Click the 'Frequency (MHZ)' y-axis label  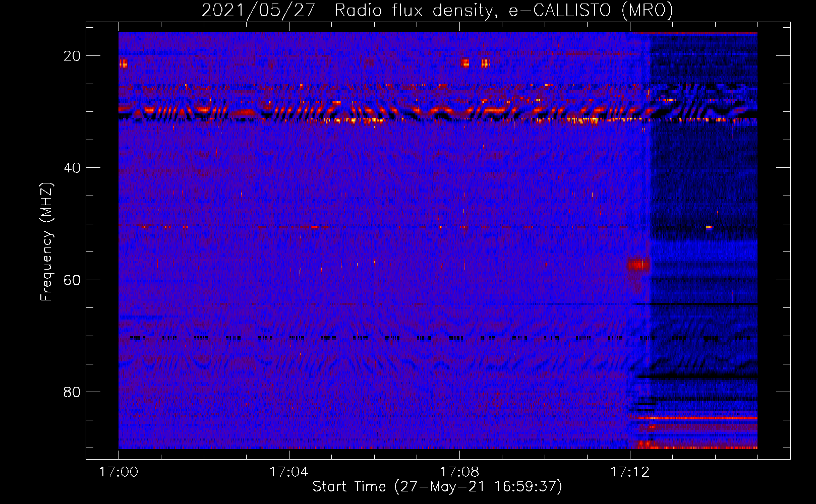pos(46,242)
